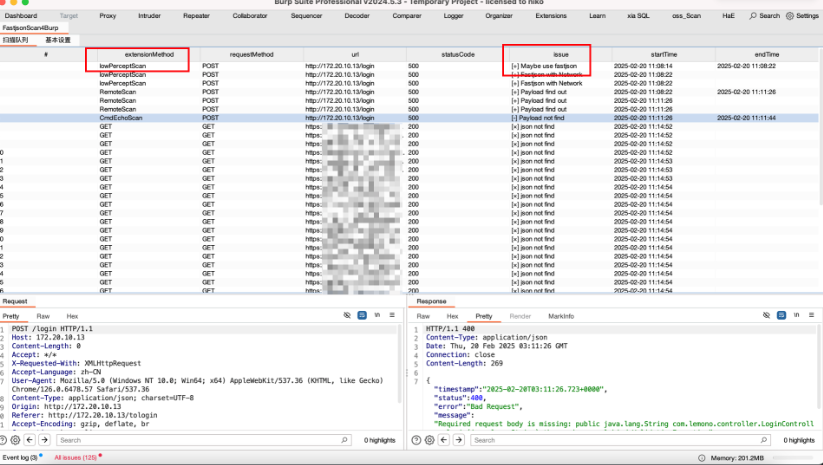Switch to the Intruder tab
The width and height of the screenshot is (823, 465).
coord(150,16)
